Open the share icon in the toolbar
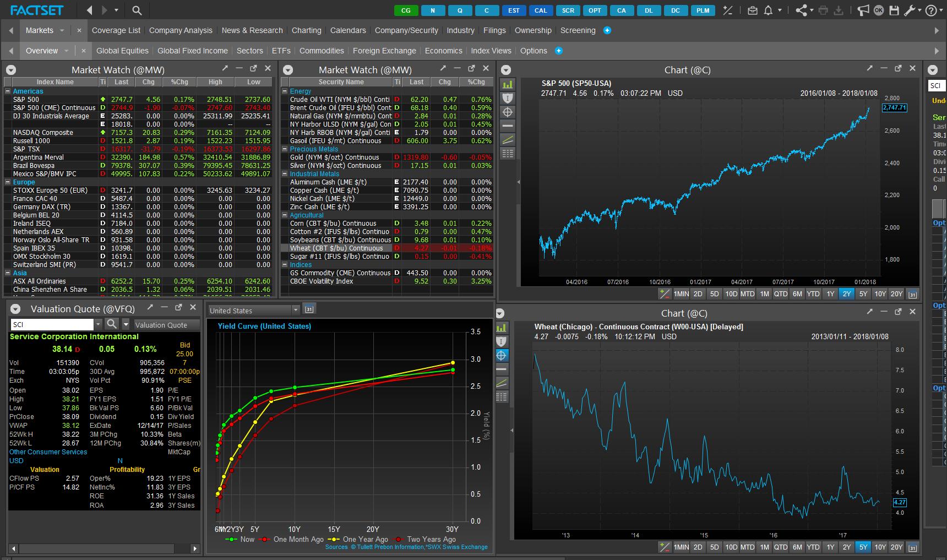Screen dimensions: 947x560 (x=801, y=10)
